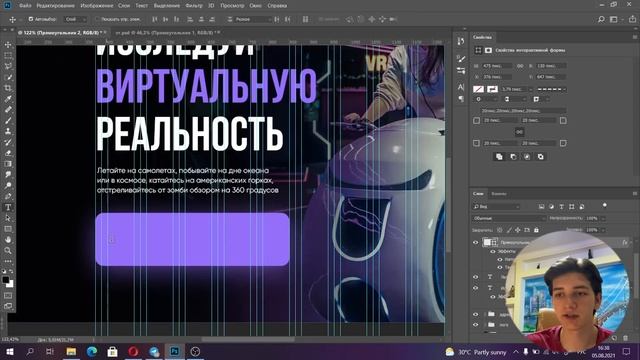This screenshot has width=640, height=360.
Task: Toggle the Show transform controls checkbox
Action: click(97, 19)
